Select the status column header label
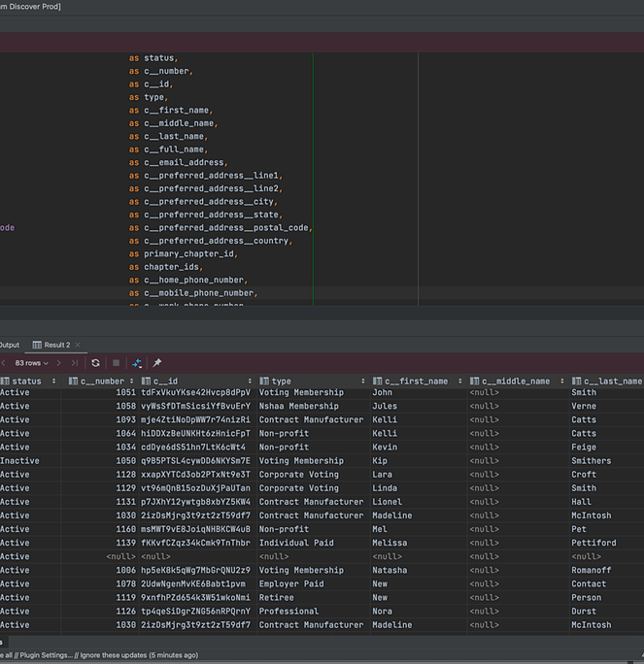 point(26,382)
